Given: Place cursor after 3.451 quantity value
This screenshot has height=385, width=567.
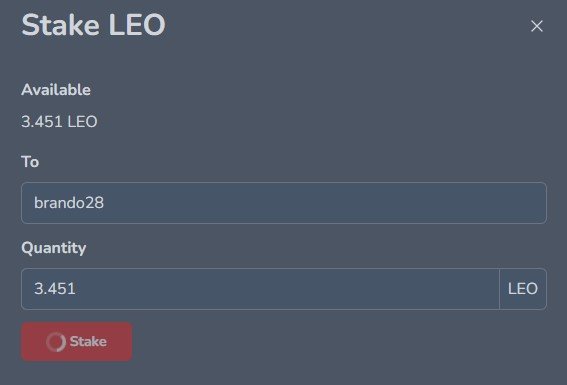Looking at the screenshot, I should 76,289.
